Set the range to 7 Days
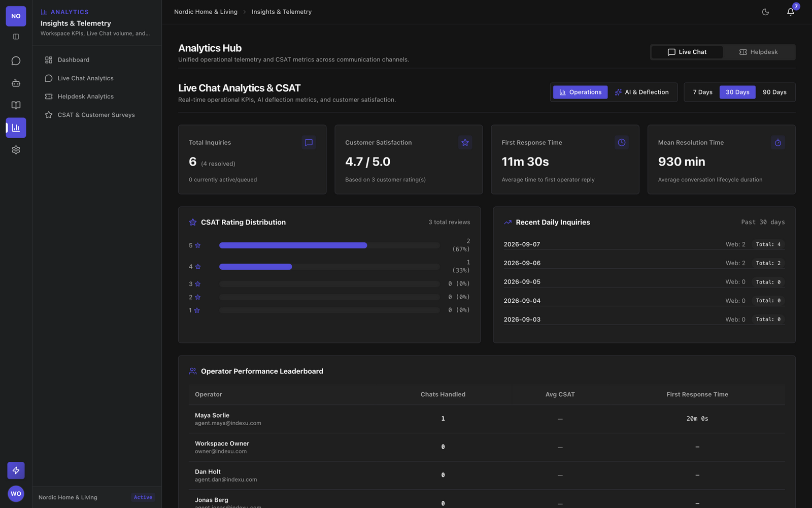The width and height of the screenshot is (812, 508). tap(702, 92)
